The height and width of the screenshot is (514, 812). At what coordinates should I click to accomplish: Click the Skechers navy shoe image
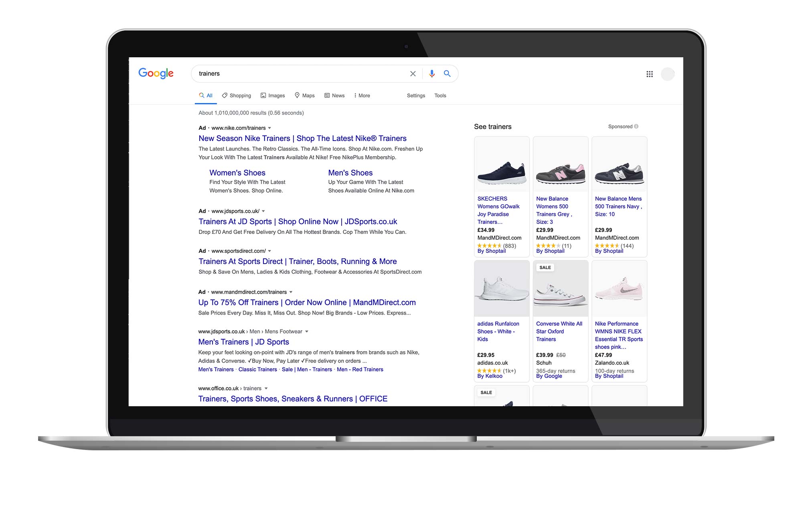click(502, 164)
